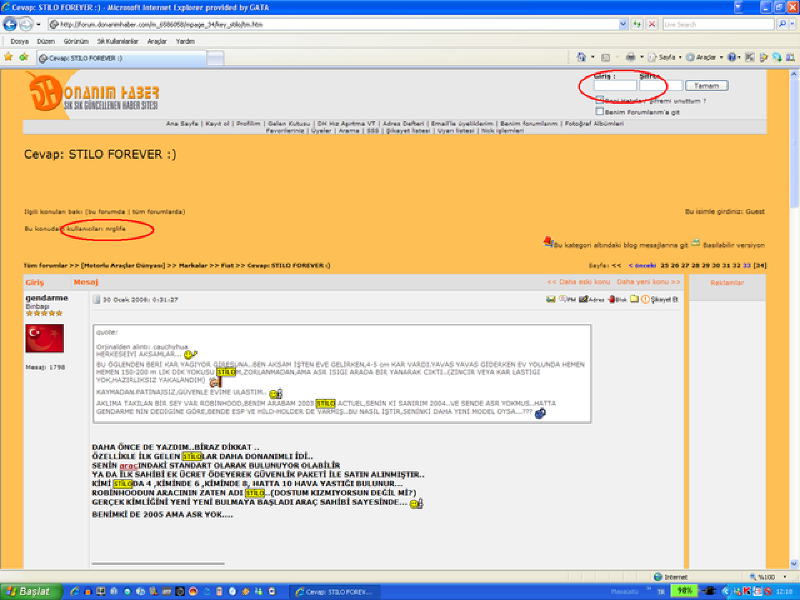Open the Yardım menu
The height and width of the screenshot is (600, 800).
tap(185, 41)
